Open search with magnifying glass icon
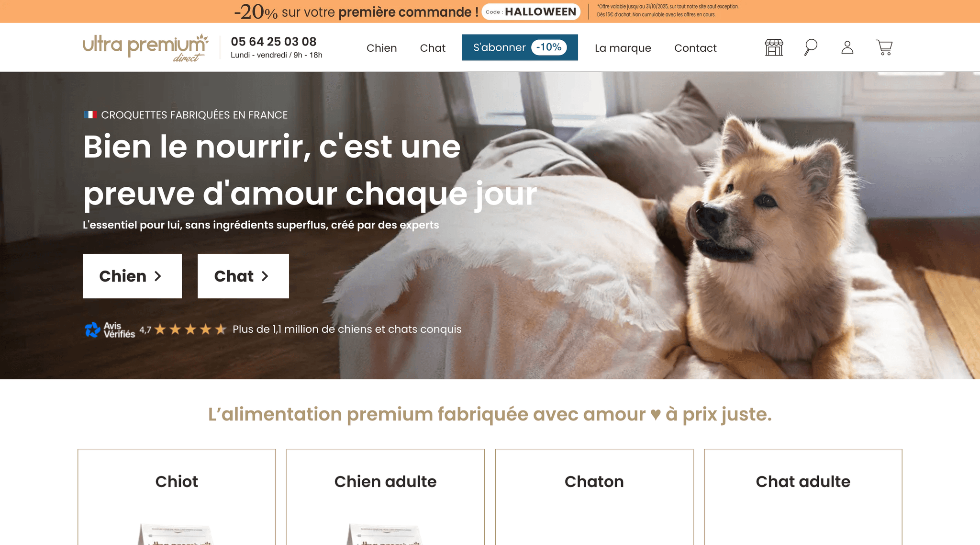Viewport: 980px width, 545px height. point(811,47)
